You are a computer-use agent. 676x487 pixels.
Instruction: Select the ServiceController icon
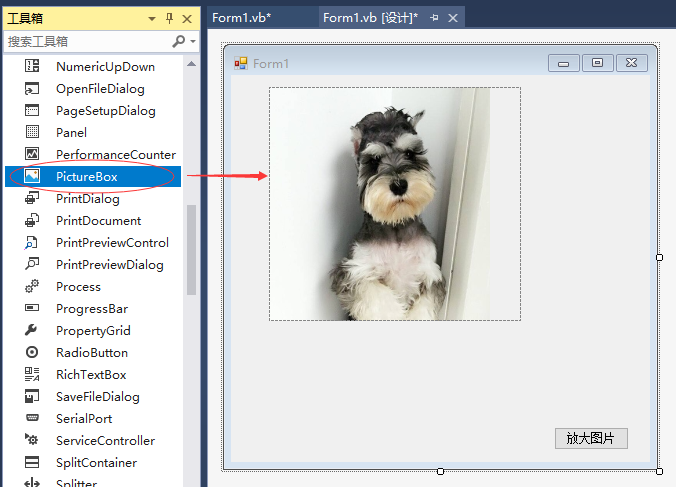point(31,440)
